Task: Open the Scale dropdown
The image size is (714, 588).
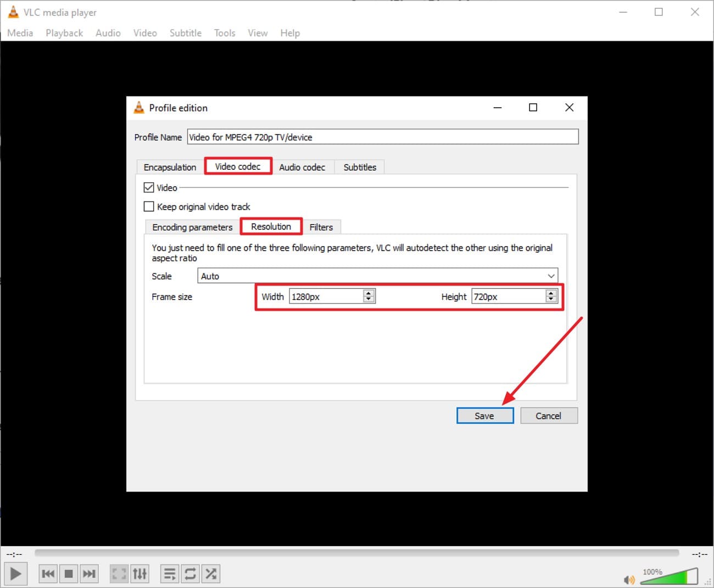Action: (551, 276)
